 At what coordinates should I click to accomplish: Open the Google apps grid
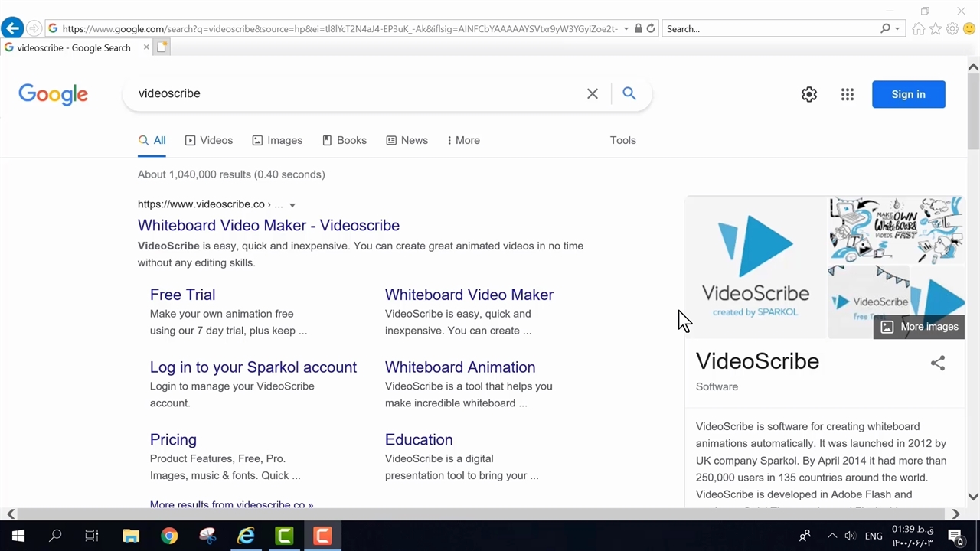(x=848, y=94)
